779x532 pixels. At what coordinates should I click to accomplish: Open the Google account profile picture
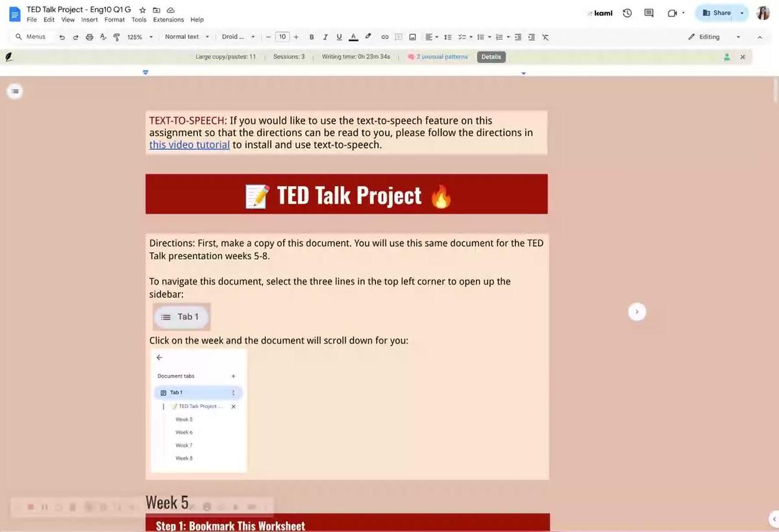pyautogui.click(x=763, y=13)
